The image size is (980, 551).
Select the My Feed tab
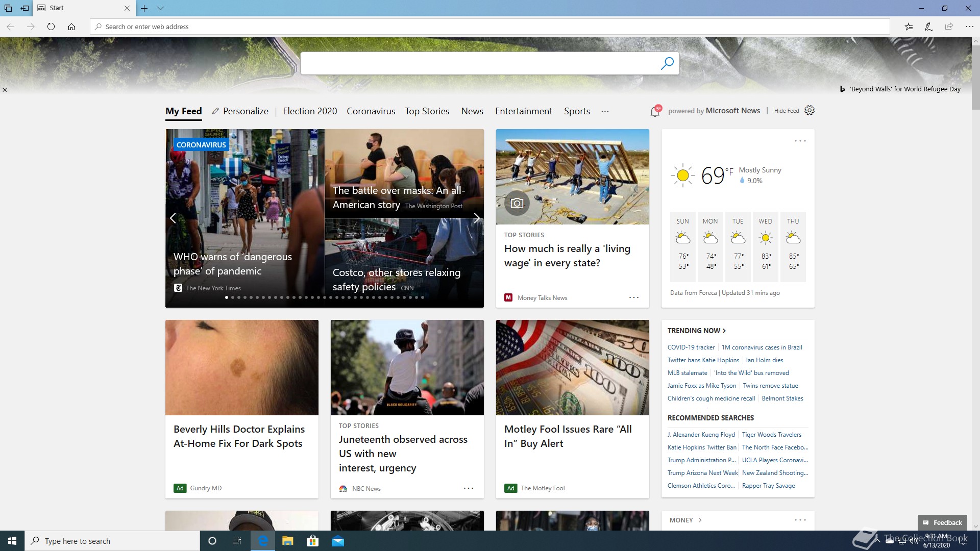coord(184,111)
